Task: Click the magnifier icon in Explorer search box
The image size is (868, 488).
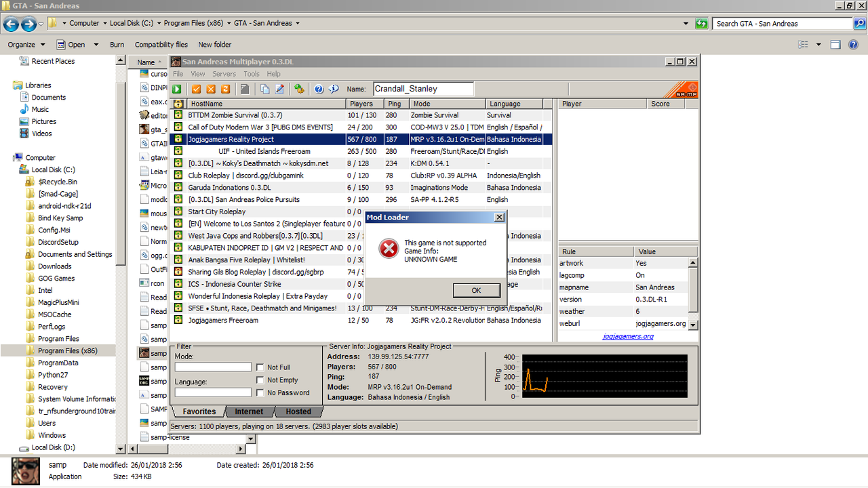Action: click(860, 23)
